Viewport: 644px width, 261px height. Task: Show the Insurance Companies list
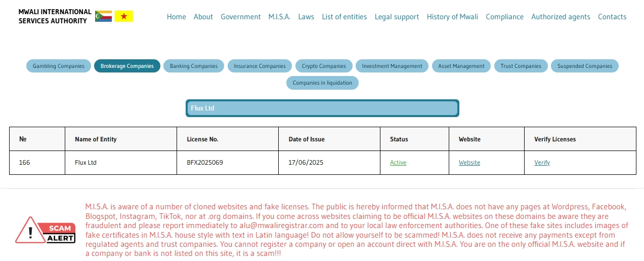pyautogui.click(x=260, y=66)
